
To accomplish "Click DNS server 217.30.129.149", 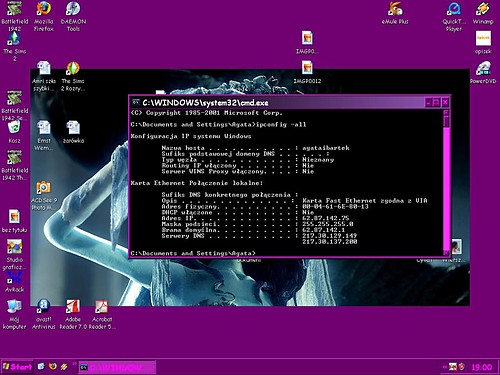I will [329, 236].
